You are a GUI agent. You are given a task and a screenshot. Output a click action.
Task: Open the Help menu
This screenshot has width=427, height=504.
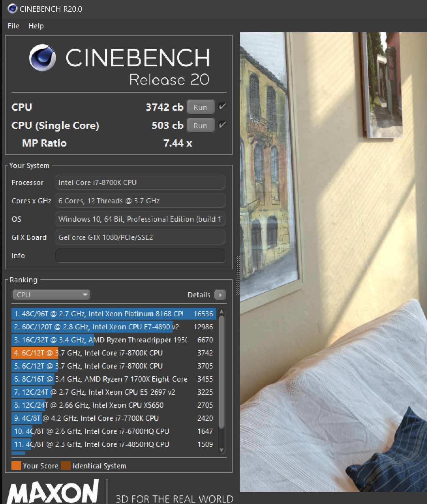[36, 26]
